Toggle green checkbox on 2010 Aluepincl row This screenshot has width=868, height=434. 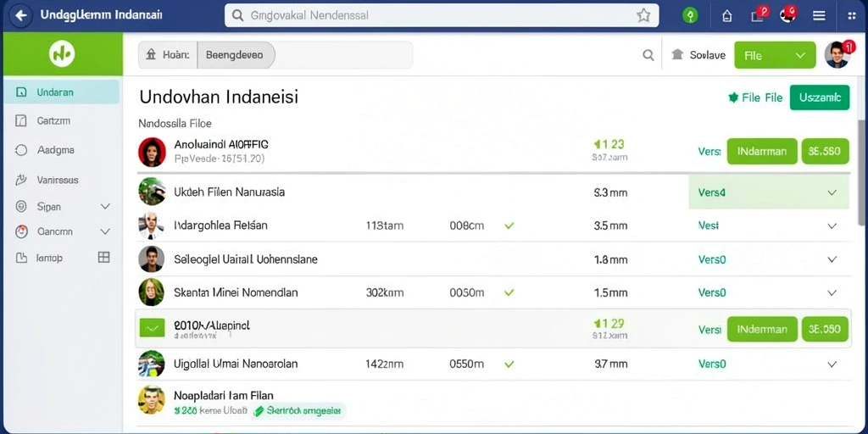[x=152, y=328]
